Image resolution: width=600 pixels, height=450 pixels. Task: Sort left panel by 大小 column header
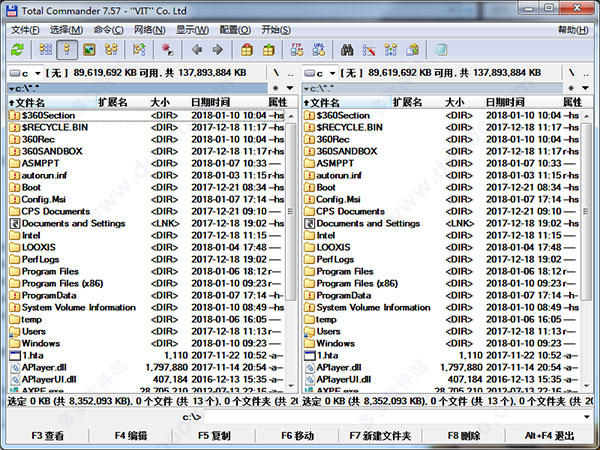coord(160,102)
